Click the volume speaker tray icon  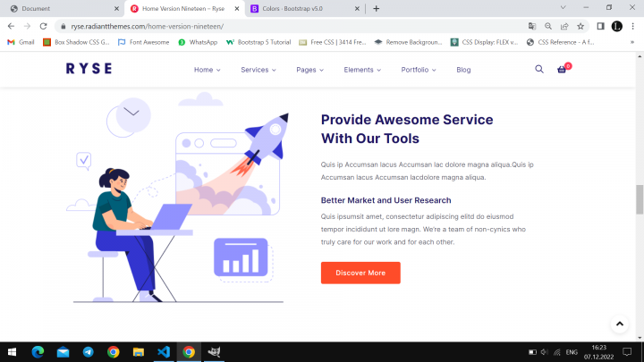point(545,352)
